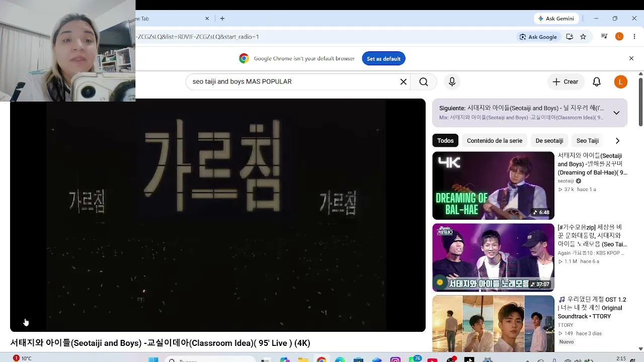Clear the YouTube search query
This screenshot has height=362, width=644.
point(403,81)
